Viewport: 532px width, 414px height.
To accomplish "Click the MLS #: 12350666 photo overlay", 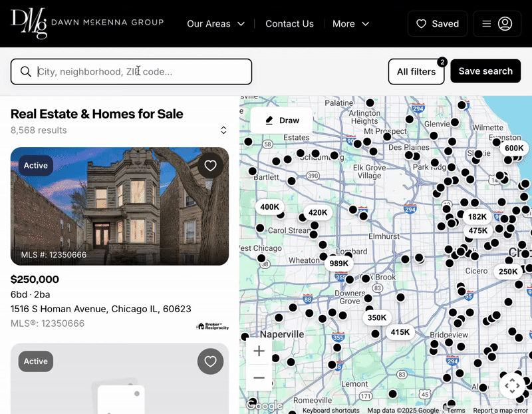I will coord(54,255).
